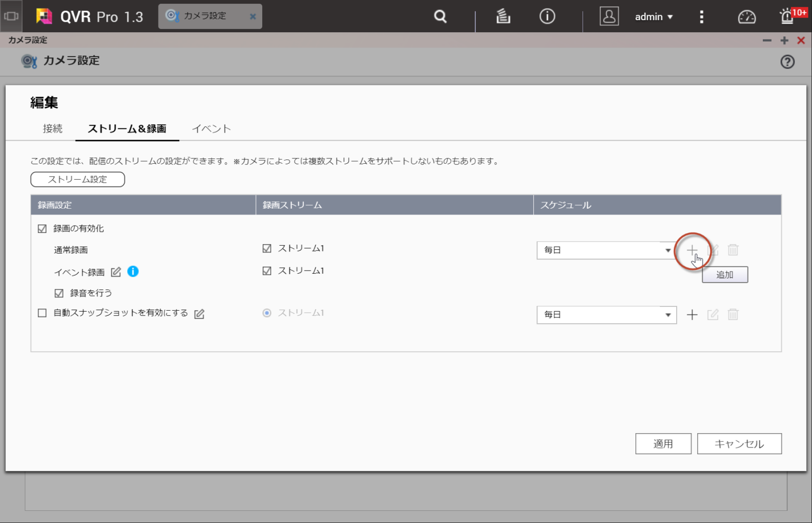This screenshot has width=812, height=523.
Task: Click add schedule plus icon for snapshot row
Action: (692, 315)
